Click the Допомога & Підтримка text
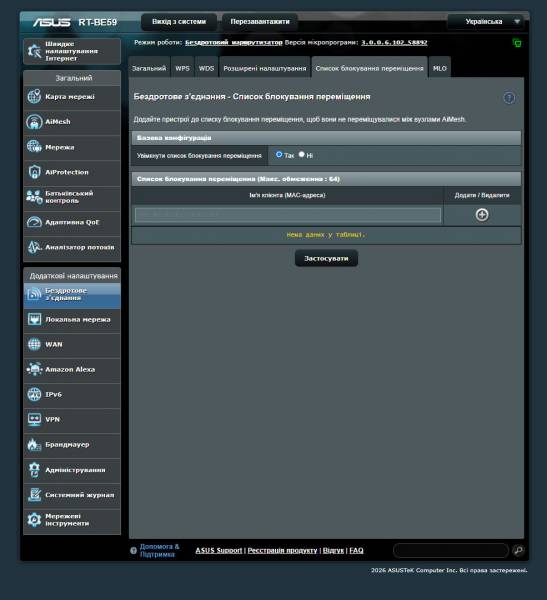 point(159,550)
